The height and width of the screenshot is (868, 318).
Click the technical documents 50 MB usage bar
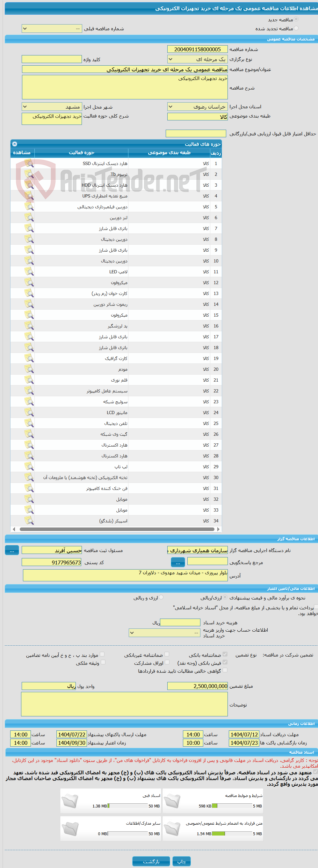click(x=127, y=806)
